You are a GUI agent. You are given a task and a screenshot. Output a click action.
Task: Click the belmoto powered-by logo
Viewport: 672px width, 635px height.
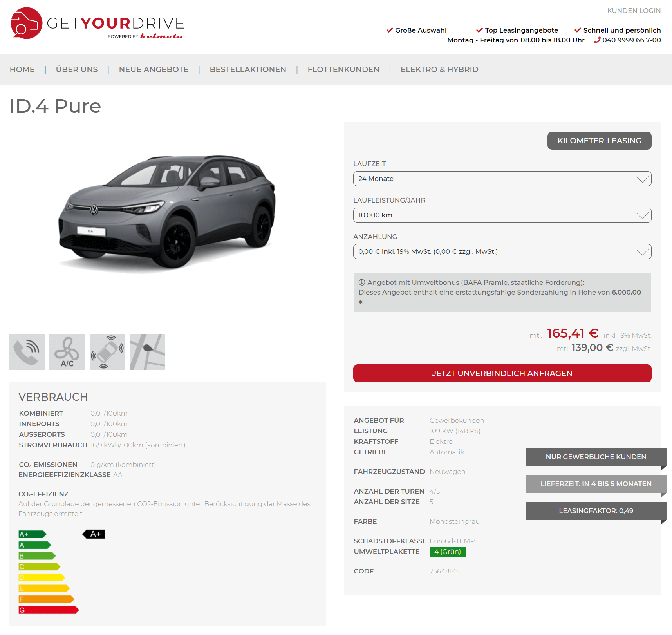click(x=162, y=36)
